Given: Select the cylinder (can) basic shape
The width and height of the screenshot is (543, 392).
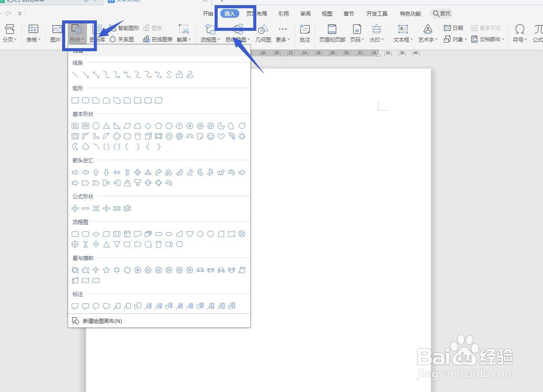Looking at the screenshot, I should click(138, 136).
